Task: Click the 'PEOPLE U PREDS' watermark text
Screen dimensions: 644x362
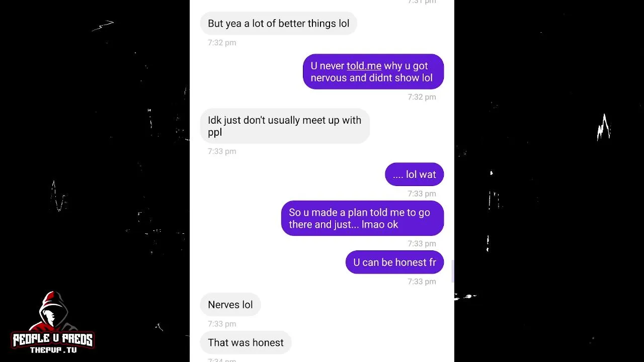Action: (x=53, y=340)
